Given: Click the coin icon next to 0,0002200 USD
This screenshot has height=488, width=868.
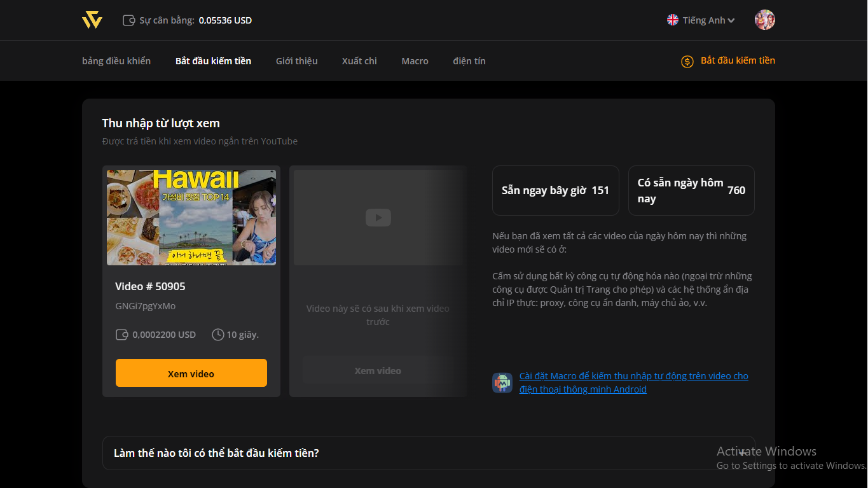Looking at the screenshot, I should click(122, 334).
